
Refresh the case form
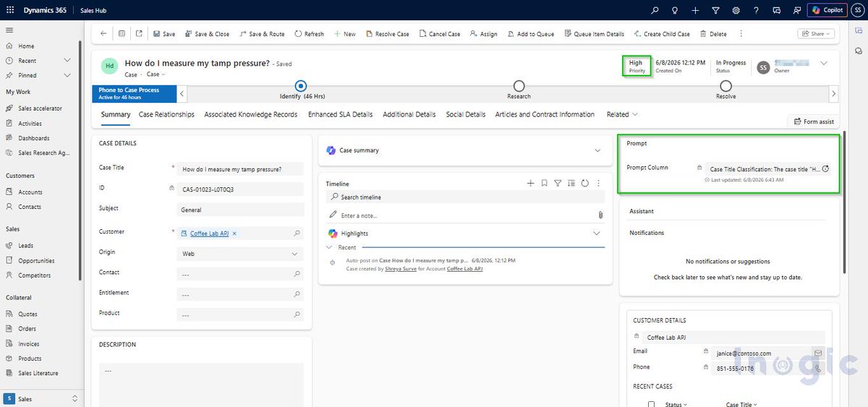click(x=309, y=34)
